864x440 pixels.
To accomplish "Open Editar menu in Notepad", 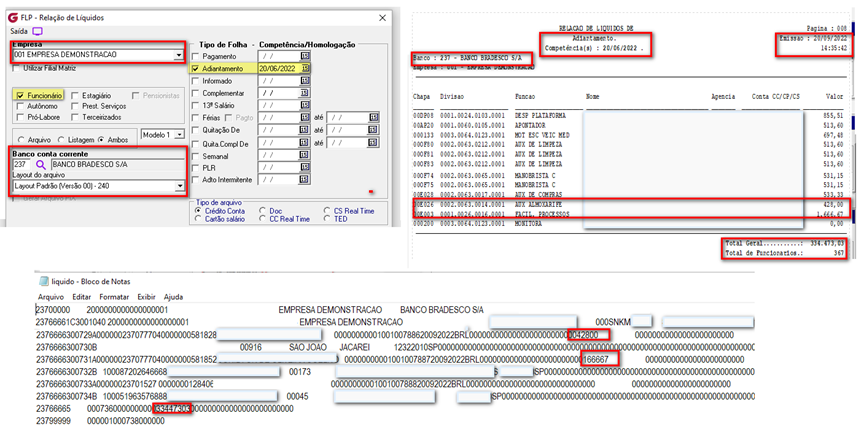I will pyautogui.click(x=82, y=297).
